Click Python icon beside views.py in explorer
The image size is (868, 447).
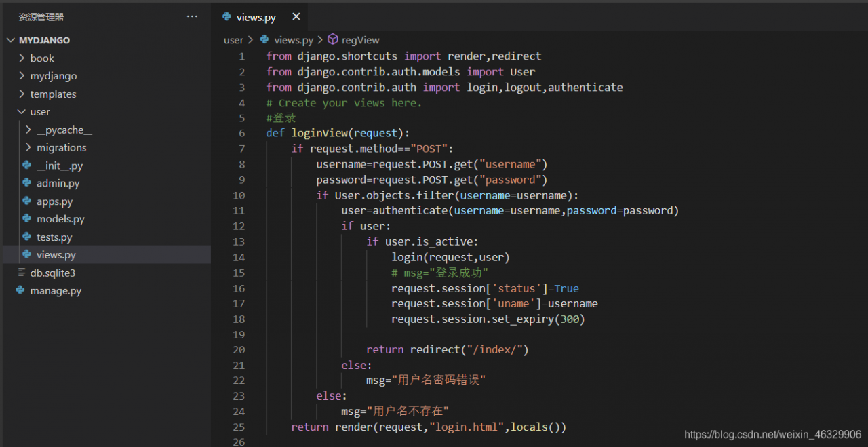pos(26,255)
